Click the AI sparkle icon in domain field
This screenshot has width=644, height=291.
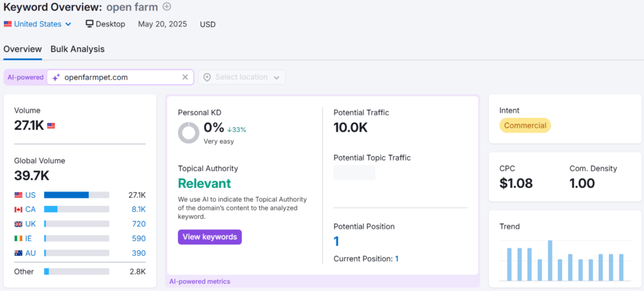(x=56, y=77)
